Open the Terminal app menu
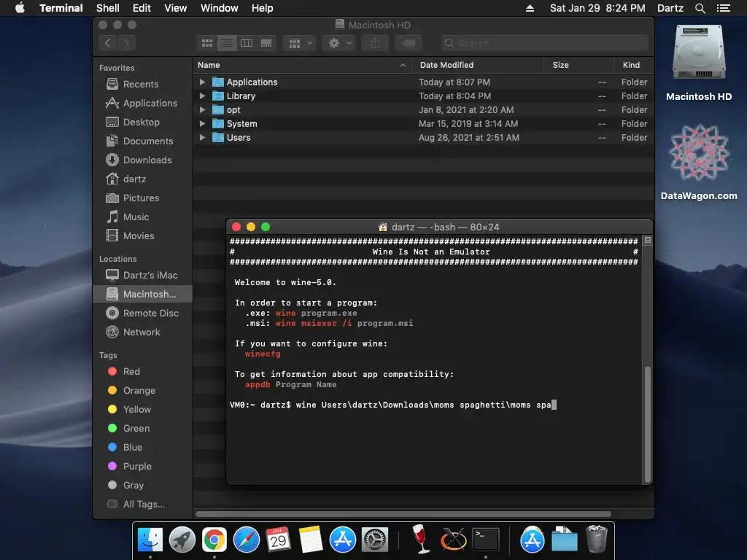Viewport: 747px width, 560px height. pyautogui.click(x=61, y=8)
